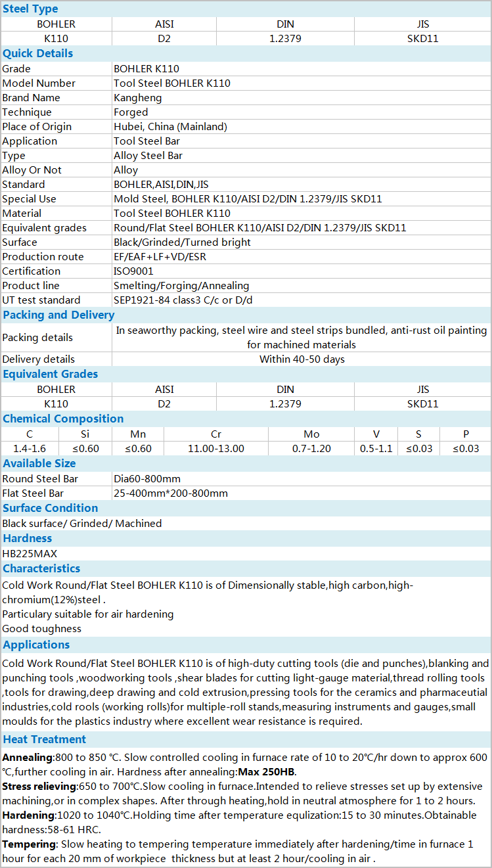Click the 'Heat Treatment' heading

click(45, 739)
